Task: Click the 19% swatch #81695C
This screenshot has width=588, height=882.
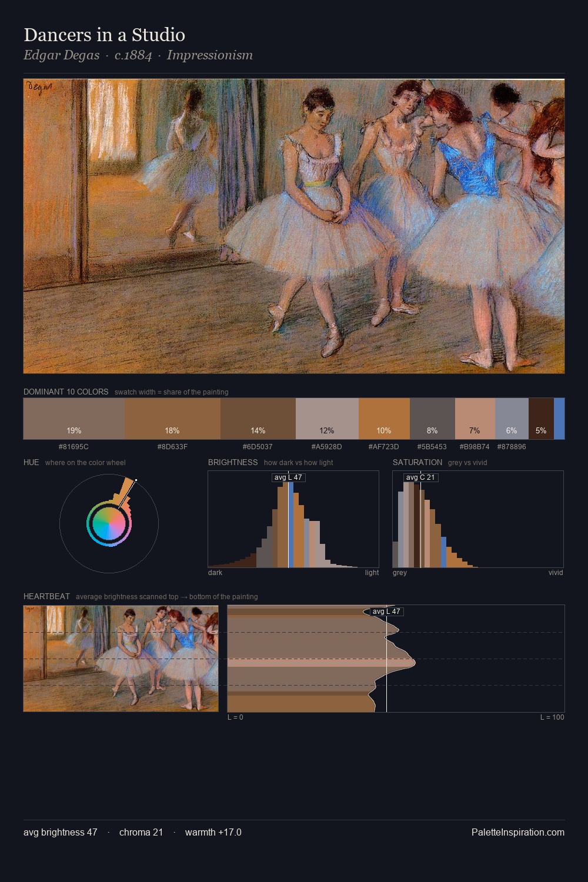Action: coord(74,419)
